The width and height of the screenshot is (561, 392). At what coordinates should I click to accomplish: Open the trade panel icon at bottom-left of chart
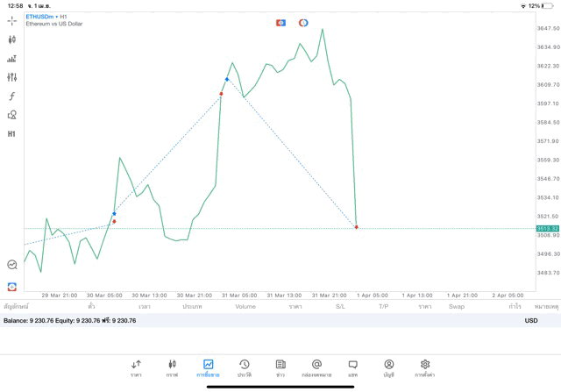coord(12,287)
